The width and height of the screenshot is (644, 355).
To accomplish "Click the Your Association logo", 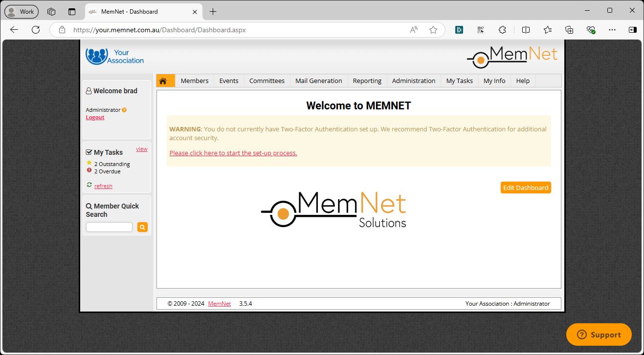I will click(114, 56).
